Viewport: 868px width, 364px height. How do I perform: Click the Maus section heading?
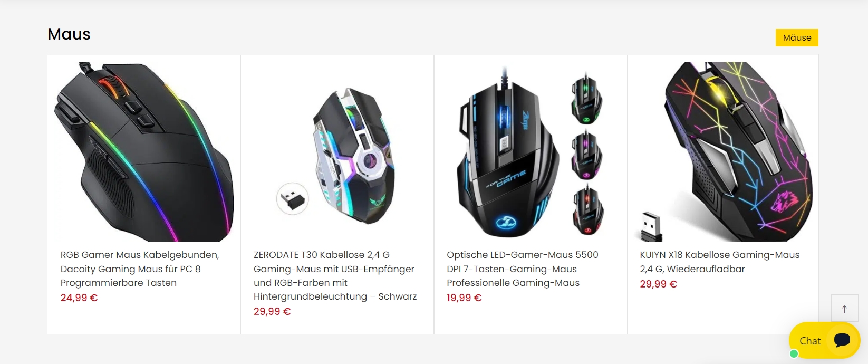[69, 34]
